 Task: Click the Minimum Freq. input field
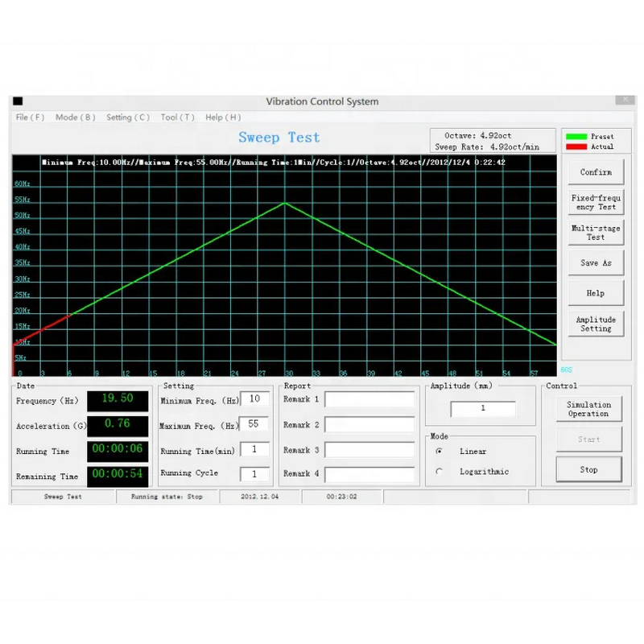click(254, 399)
